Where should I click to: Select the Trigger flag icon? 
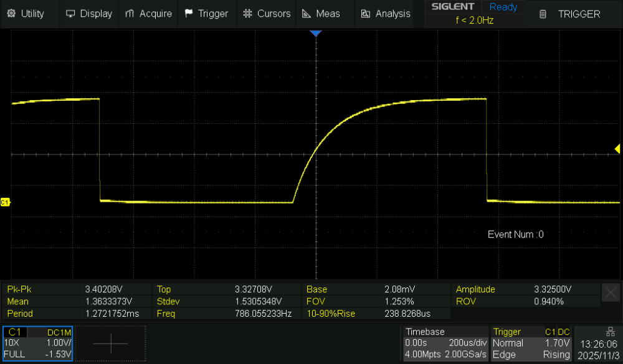[x=188, y=14]
